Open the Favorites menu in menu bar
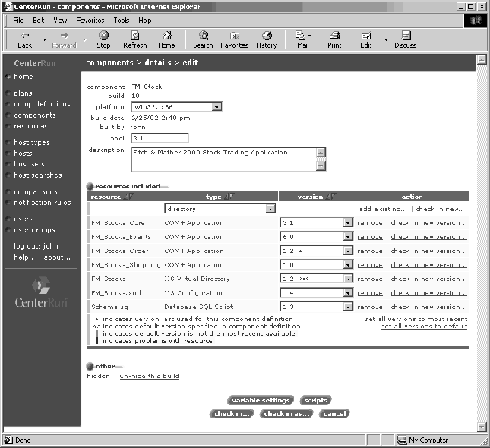490x448 pixels. (90, 20)
